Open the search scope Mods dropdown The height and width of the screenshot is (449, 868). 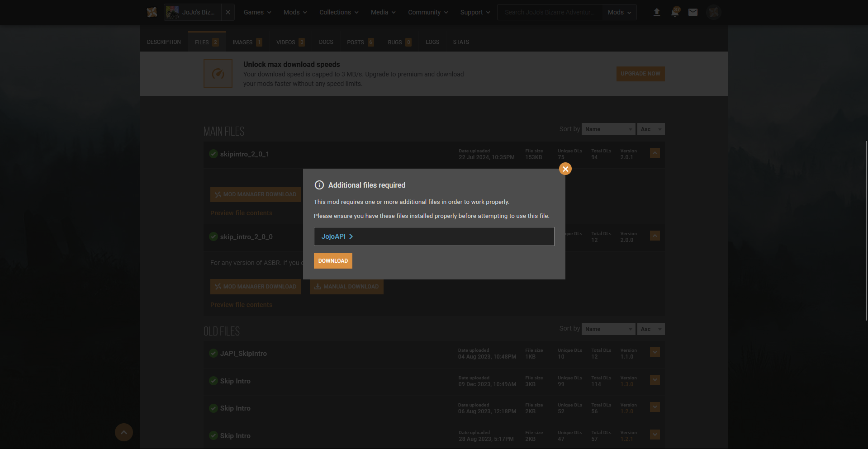(619, 12)
